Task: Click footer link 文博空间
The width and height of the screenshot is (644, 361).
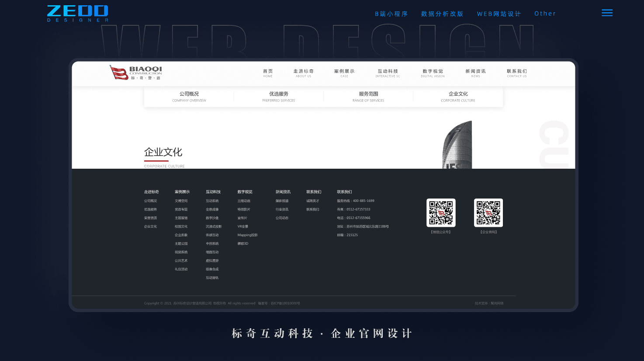Action: tap(181, 201)
